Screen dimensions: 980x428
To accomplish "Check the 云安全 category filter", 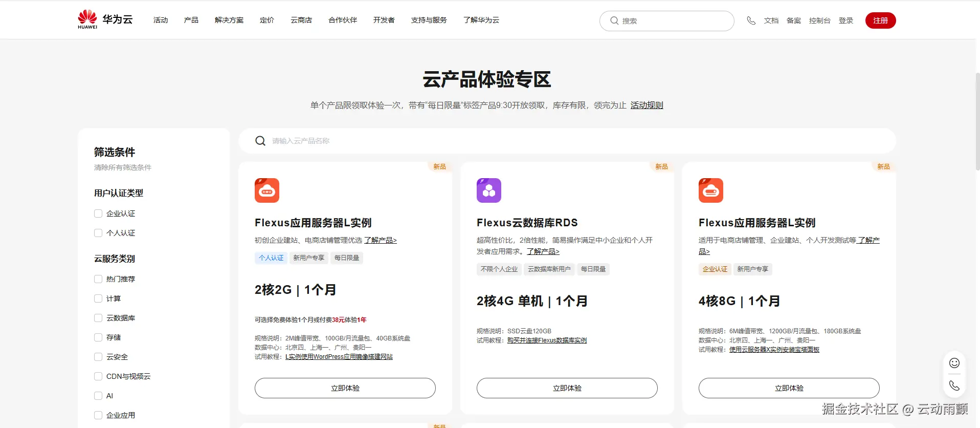I will (98, 357).
